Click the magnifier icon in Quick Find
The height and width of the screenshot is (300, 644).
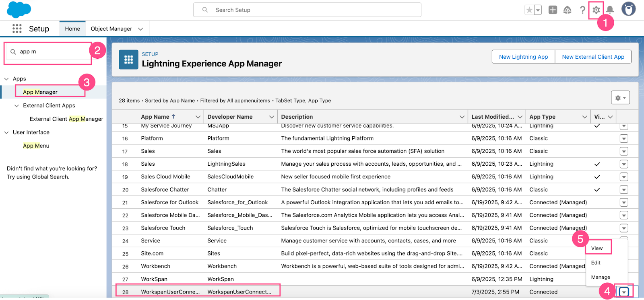[13, 52]
